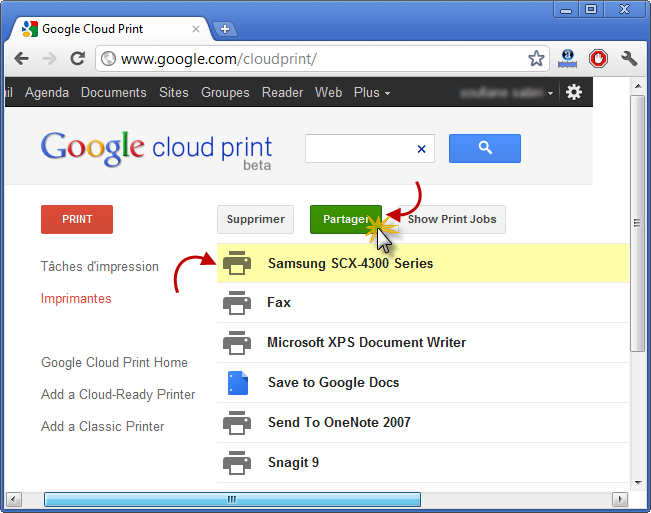Open the Chrome wrench menu

click(629, 59)
